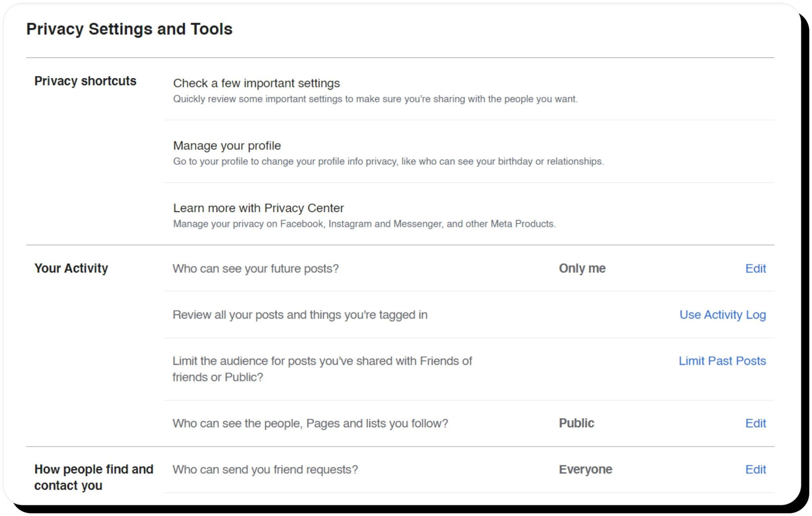Click the Public audience value
This screenshot has height=516, width=812.
pos(576,423)
